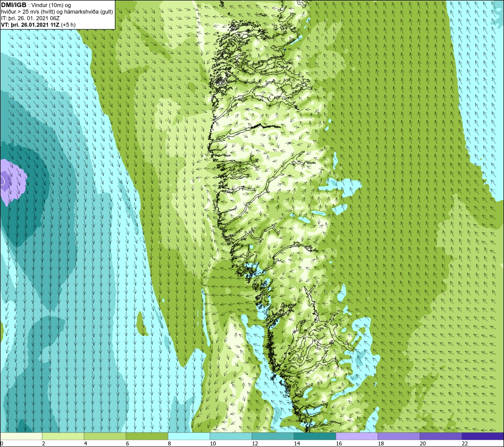The image size is (504, 447).
Task: Click the legend scale label 16
Action: 339,443
